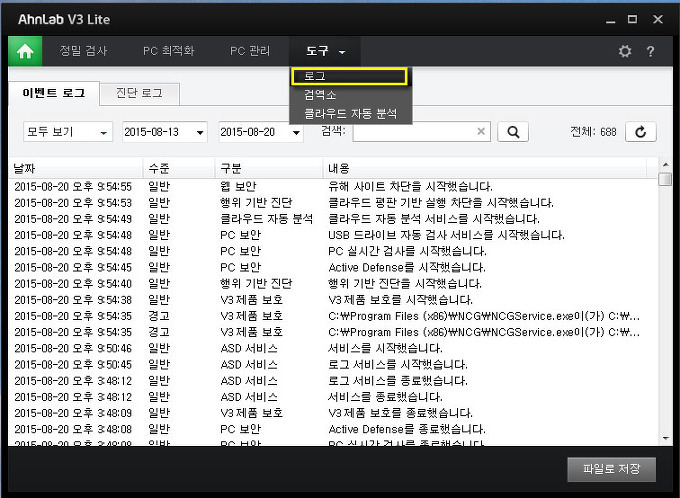The height and width of the screenshot is (498, 680).
Task: Open help via question mark icon
Action: pyautogui.click(x=650, y=51)
